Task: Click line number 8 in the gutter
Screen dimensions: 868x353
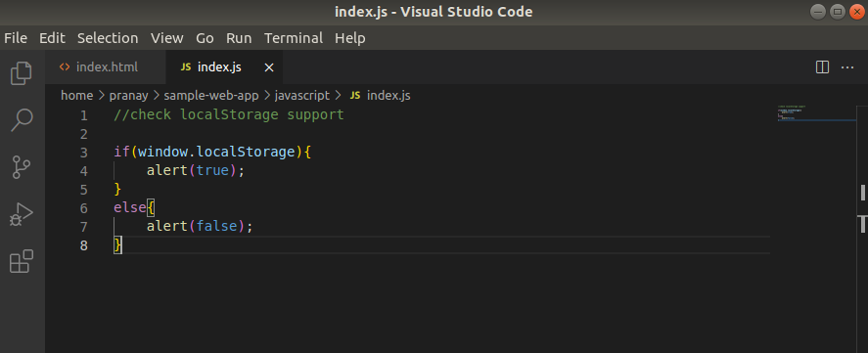Action: coord(83,245)
